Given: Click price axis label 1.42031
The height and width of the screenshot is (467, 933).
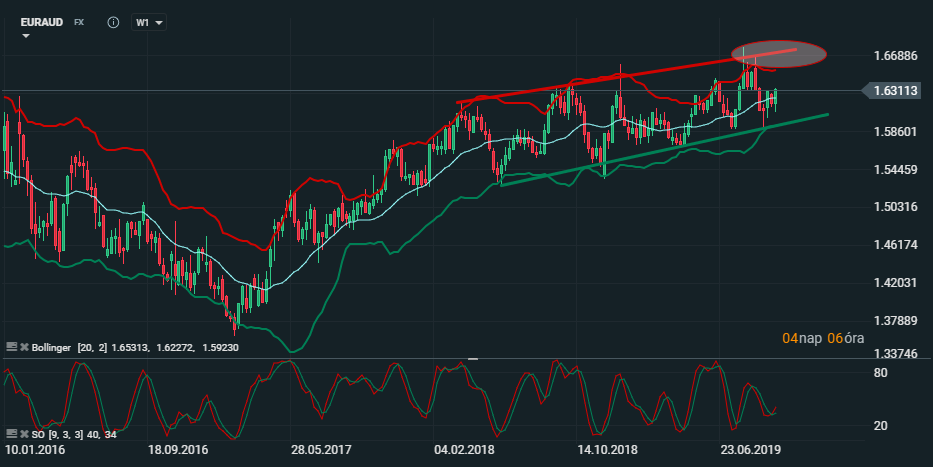Looking at the screenshot, I should pyautogui.click(x=896, y=282).
